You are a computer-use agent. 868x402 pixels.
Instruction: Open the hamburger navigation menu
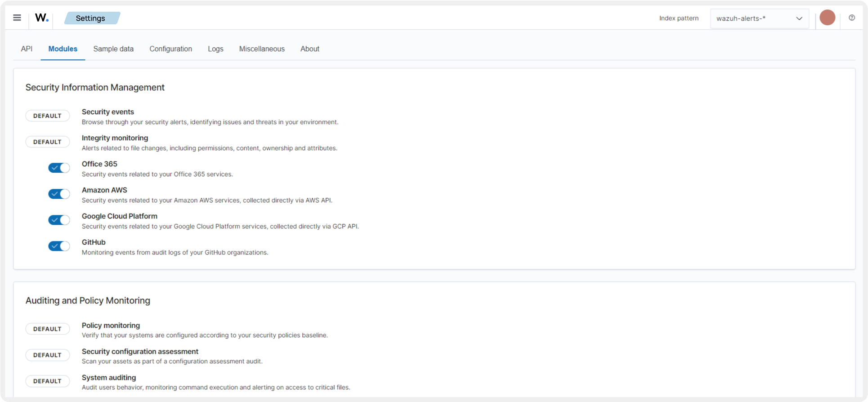click(x=17, y=18)
